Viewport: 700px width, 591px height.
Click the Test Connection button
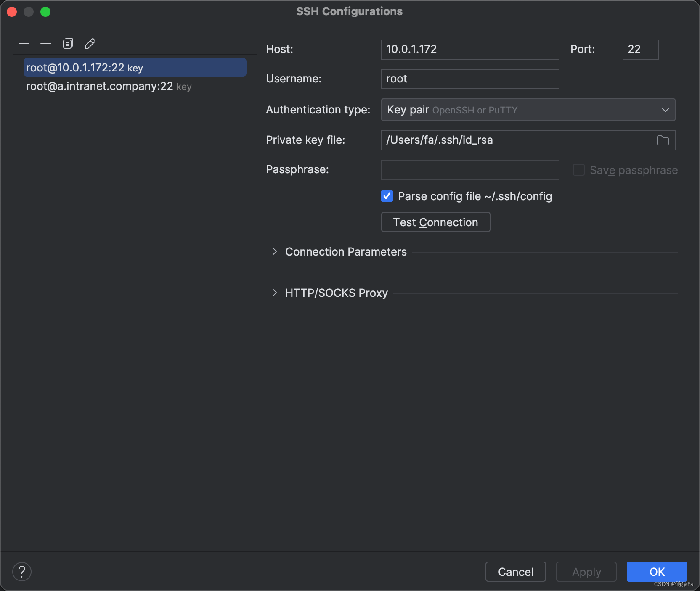click(x=435, y=222)
